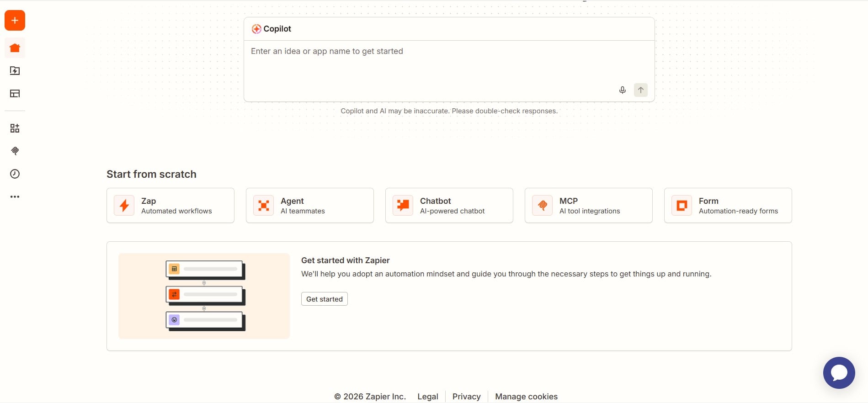Click the Copilot inaccuracy disclaimer text
868x403 pixels.
[449, 111]
